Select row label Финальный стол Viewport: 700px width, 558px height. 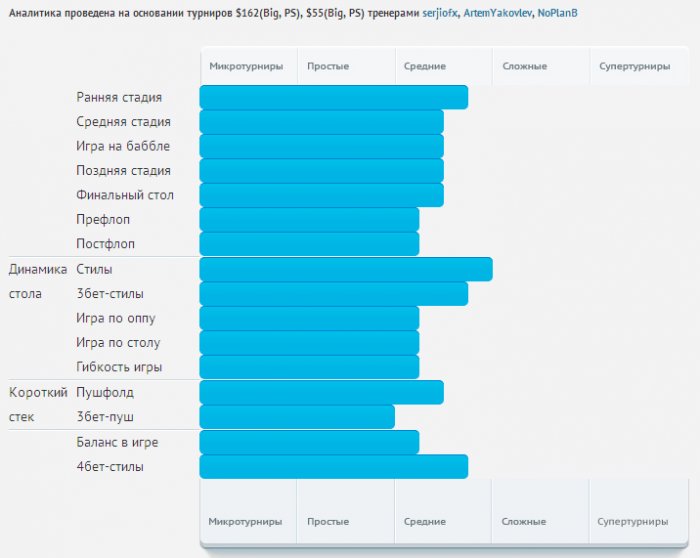coord(125,195)
